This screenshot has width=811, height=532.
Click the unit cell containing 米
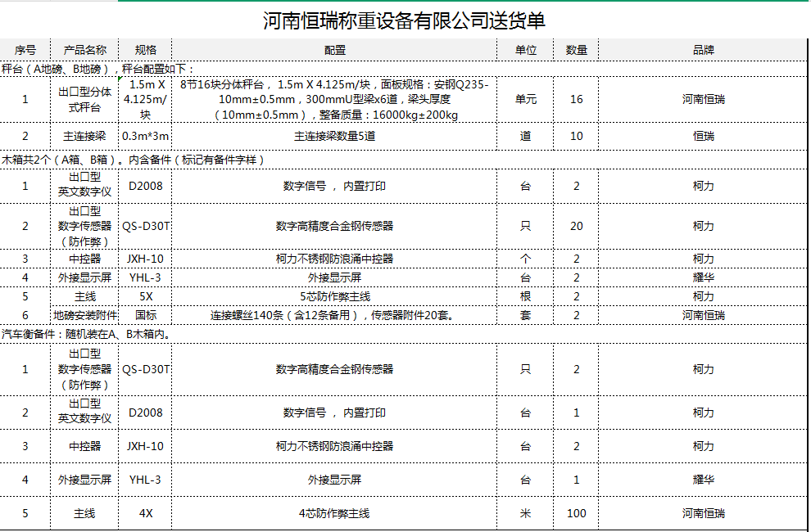526,513
